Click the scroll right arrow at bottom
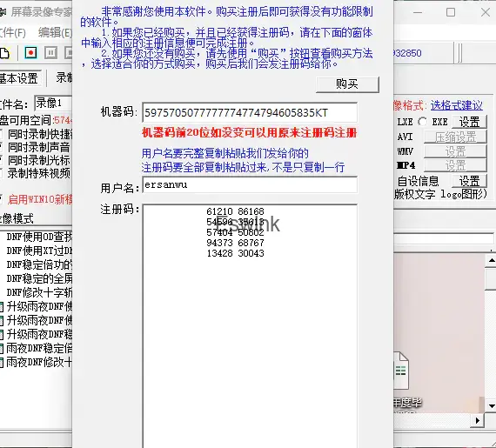 click(x=478, y=420)
